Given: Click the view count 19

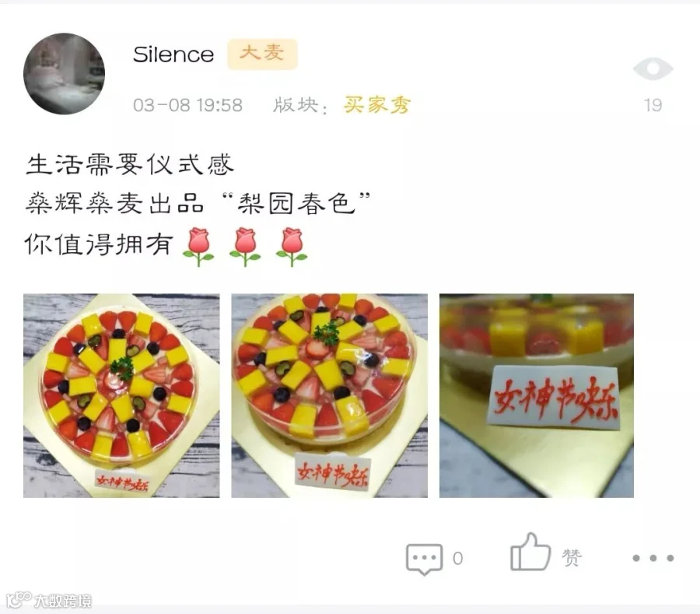Looking at the screenshot, I should tap(653, 105).
